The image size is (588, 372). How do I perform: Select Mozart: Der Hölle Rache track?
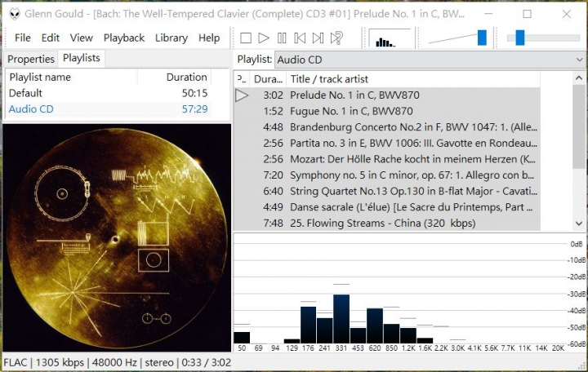coord(387,159)
